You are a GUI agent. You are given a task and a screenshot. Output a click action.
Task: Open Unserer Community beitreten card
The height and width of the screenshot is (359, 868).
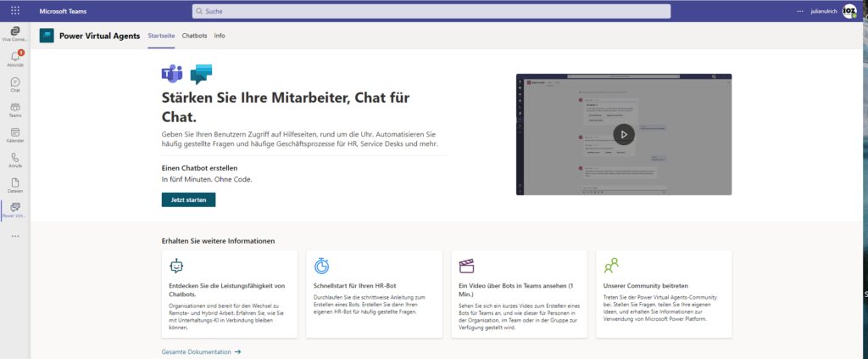(664, 294)
